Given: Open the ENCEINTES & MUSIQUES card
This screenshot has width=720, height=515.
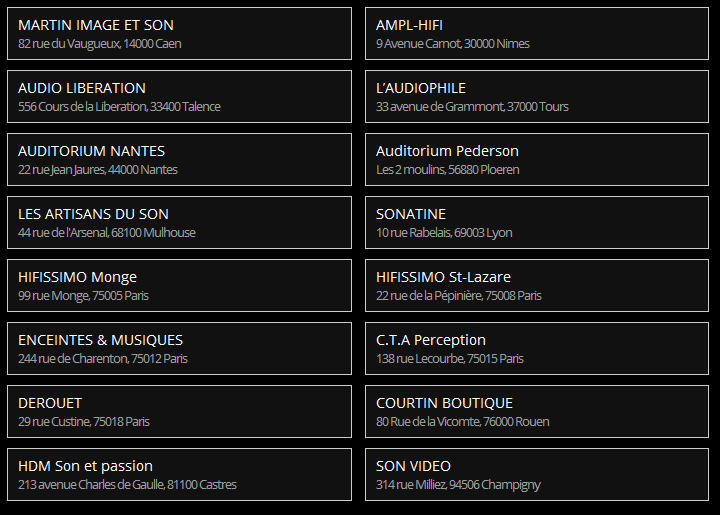Looking at the screenshot, I should tap(180, 348).
